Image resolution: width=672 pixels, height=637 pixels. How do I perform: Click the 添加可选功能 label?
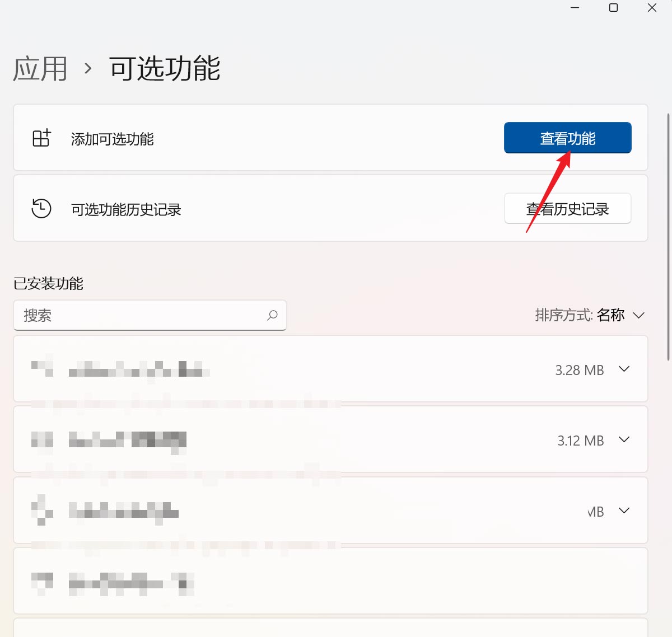point(112,139)
